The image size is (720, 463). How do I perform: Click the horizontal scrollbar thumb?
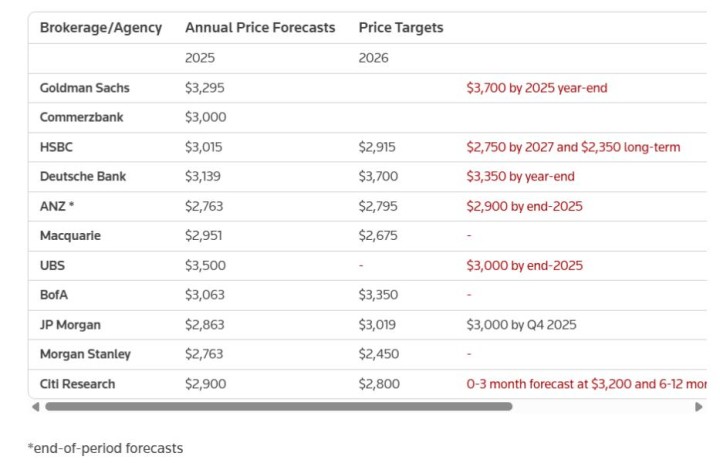pyautogui.click(x=278, y=407)
